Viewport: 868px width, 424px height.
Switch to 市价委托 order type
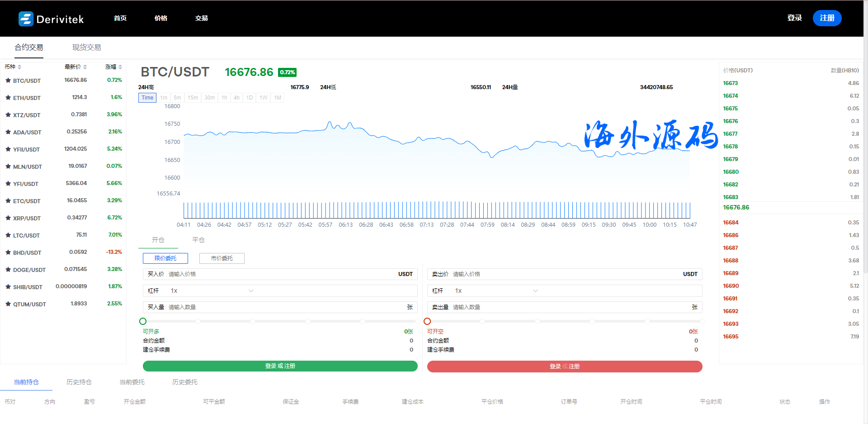pos(222,258)
